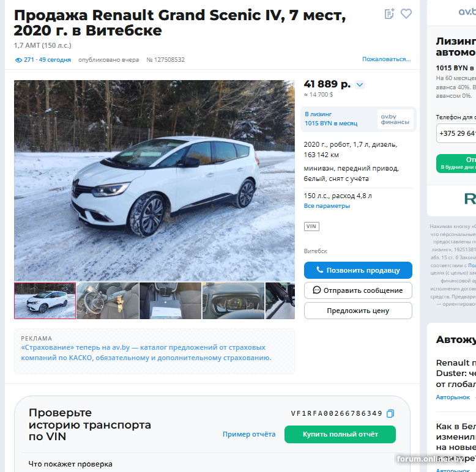The width and height of the screenshot is (476, 472).
Task: Expand price currency dropdown arrow
Action: [x=360, y=84]
